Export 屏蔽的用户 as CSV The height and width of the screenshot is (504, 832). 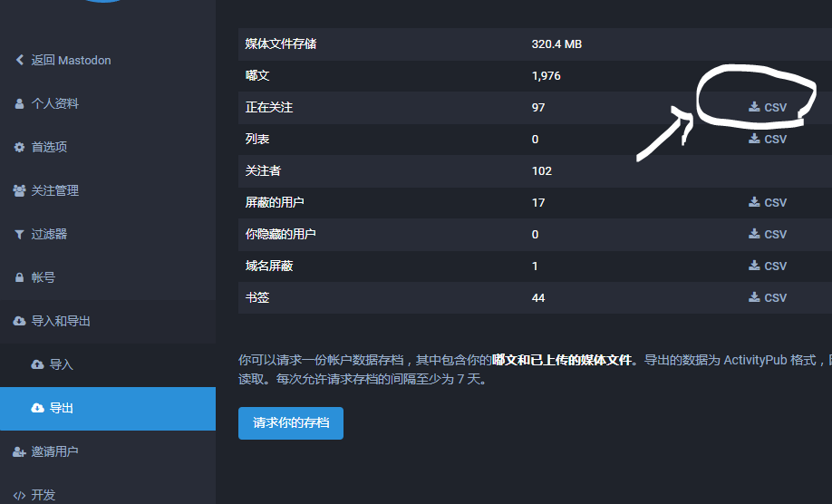(768, 202)
